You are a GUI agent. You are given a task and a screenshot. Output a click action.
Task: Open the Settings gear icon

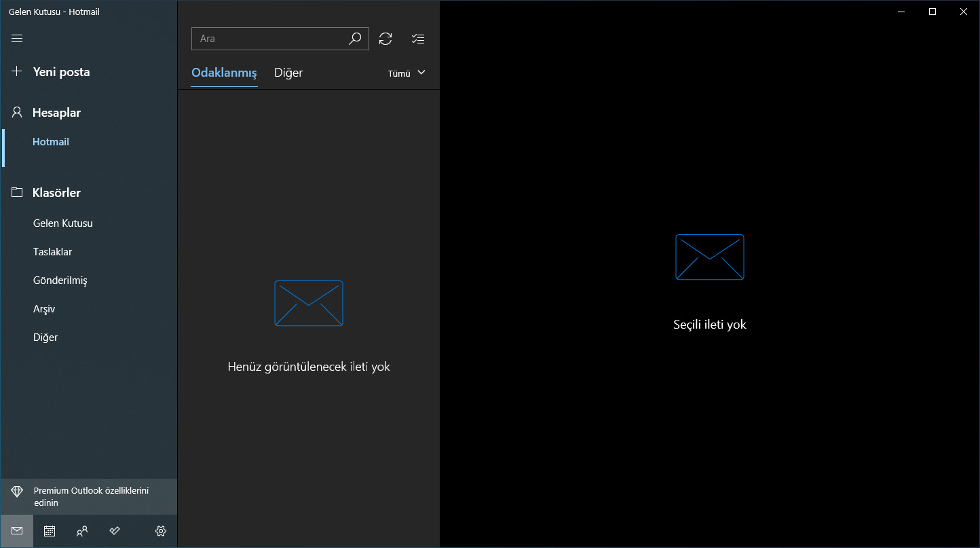[x=161, y=531]
